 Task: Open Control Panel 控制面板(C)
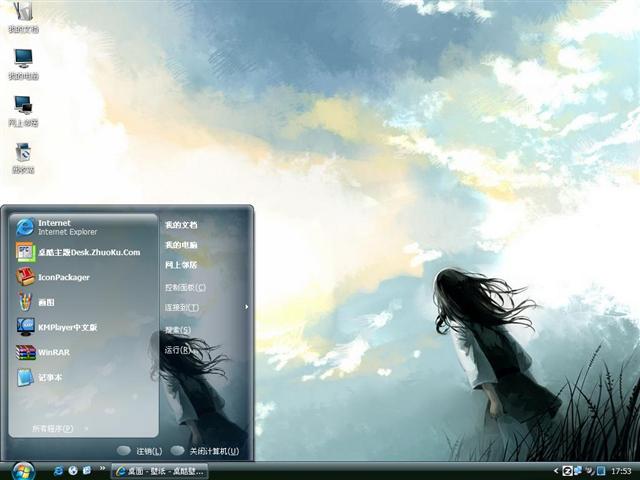(x=185, y=287)
